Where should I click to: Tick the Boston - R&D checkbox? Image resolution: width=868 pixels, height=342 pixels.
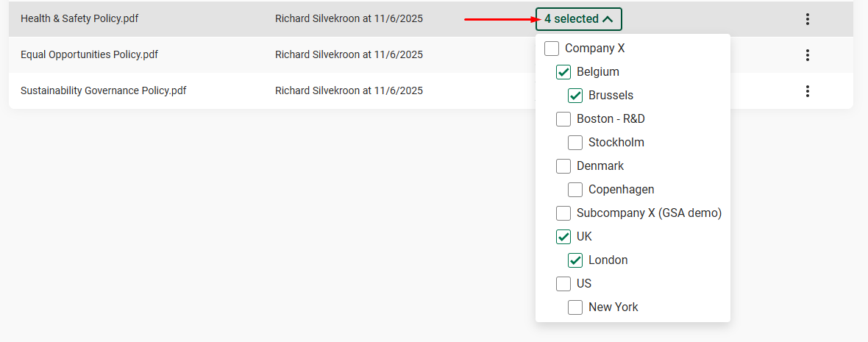[563, 119]
